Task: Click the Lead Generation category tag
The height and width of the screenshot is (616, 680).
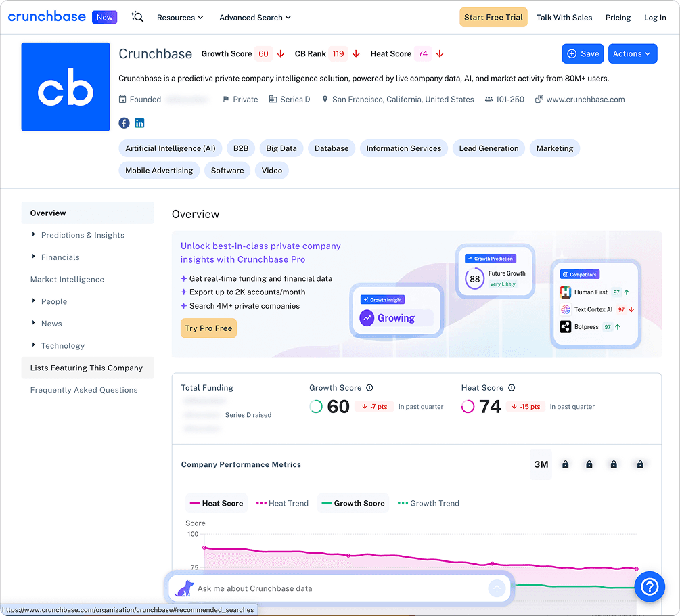Action: click(x=489, y=148)
